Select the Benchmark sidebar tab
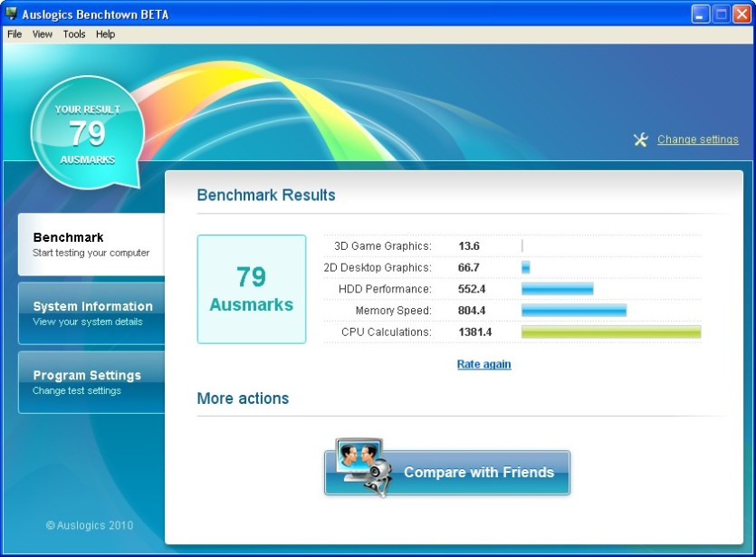 tap(91, 245)
